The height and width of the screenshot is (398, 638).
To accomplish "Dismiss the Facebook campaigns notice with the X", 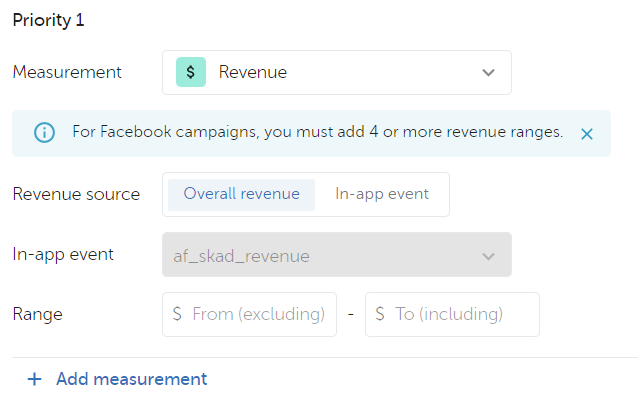I will point(587,134).
